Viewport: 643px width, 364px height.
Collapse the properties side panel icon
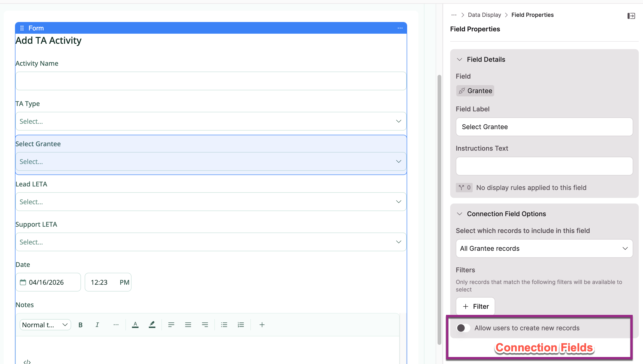click(x=631, y=16)
